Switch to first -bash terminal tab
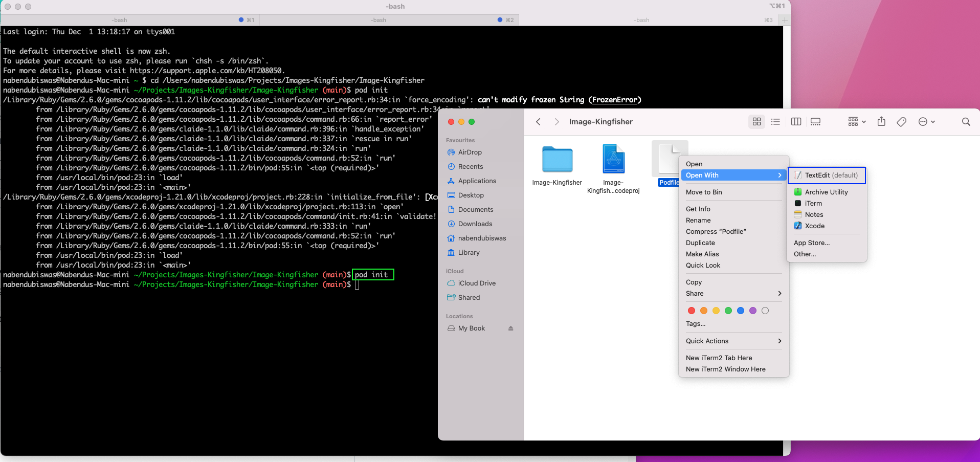This screenshot has height=462, width=980. coord(130,20)
